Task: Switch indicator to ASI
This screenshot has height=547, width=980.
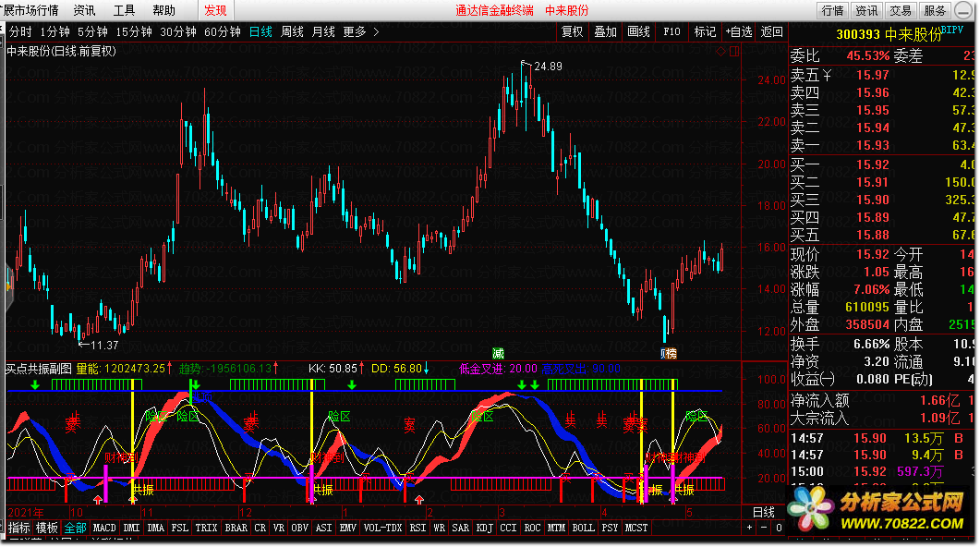Action: click(324, 529)
